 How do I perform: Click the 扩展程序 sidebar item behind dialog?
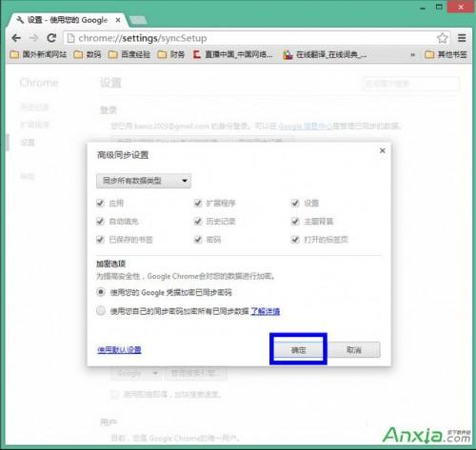pos(34,125)
